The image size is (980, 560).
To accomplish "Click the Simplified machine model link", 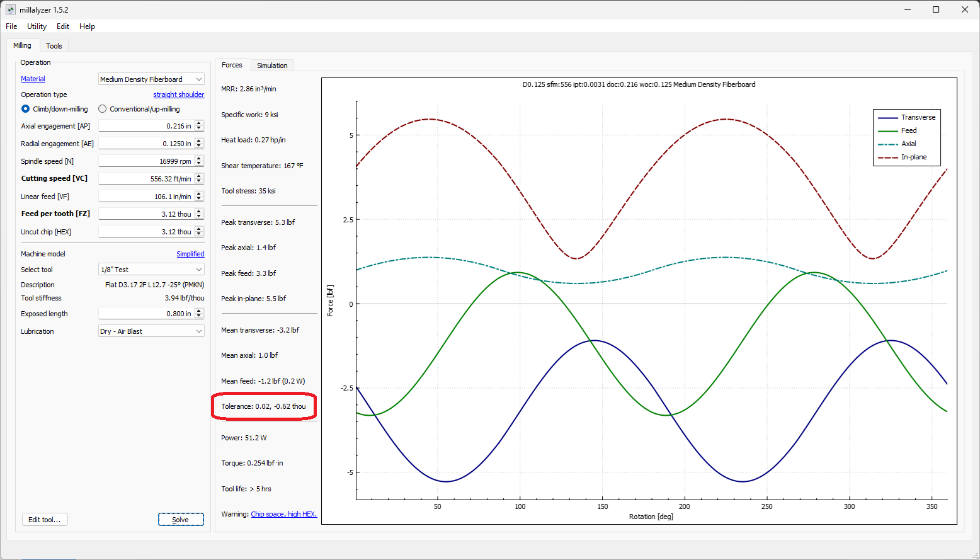I will coord(190,254).
